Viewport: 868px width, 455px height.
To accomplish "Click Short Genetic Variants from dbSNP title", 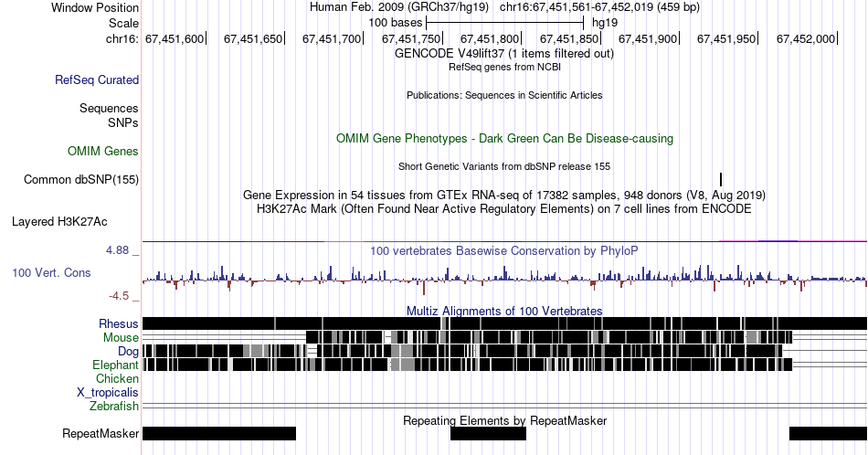I will pyautogui.click(x=504, y=166).
